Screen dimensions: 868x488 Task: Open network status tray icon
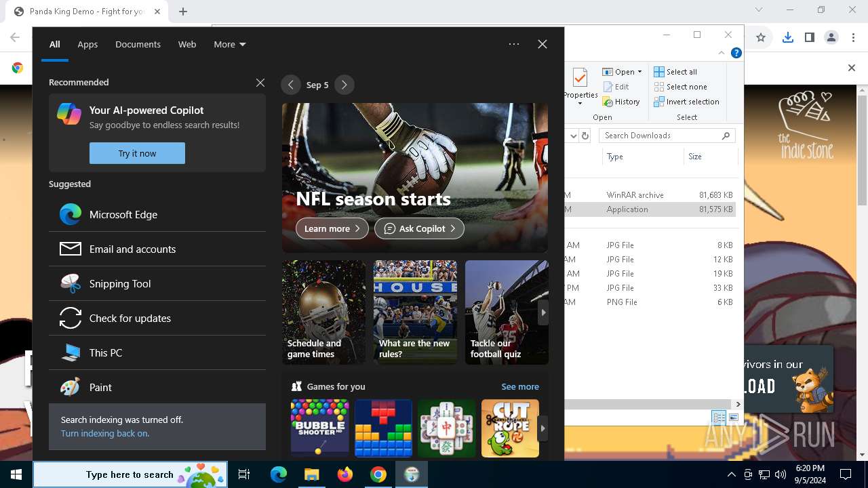click(x=764, y=474)
